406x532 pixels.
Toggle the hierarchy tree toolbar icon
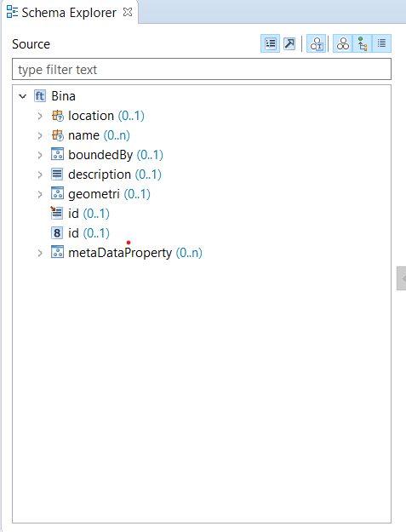(363, 43)
